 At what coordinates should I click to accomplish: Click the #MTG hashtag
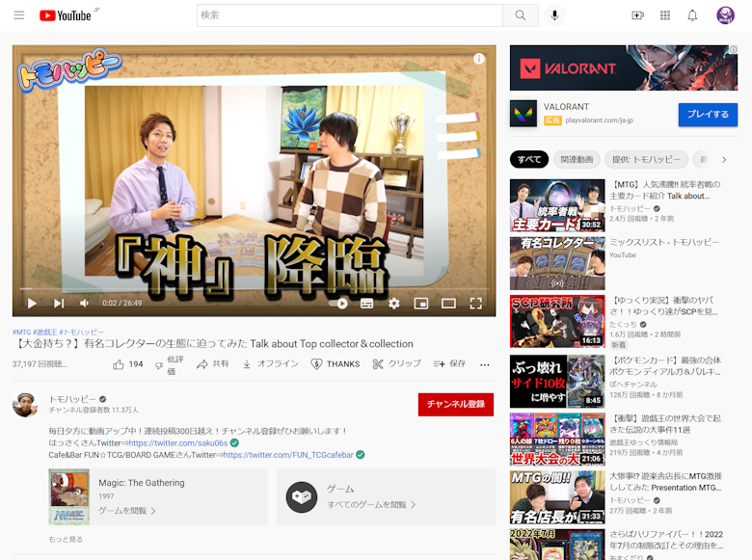21,332
